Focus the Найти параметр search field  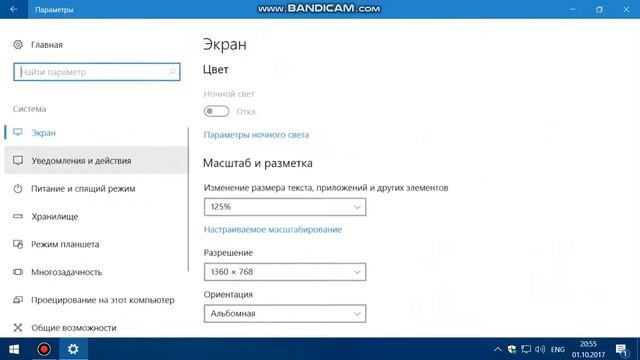click(97, 72)
